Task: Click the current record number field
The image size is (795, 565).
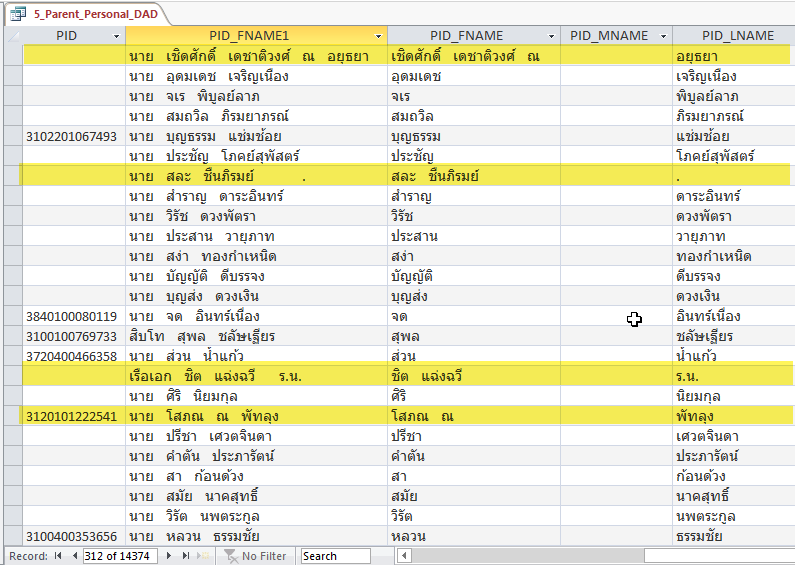Action: tap(119, 556)
